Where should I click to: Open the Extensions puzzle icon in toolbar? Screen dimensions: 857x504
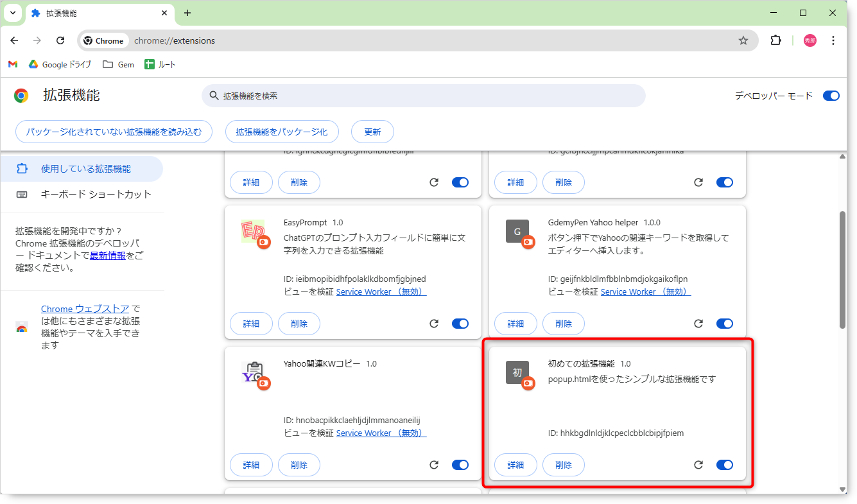pos(775,40)
